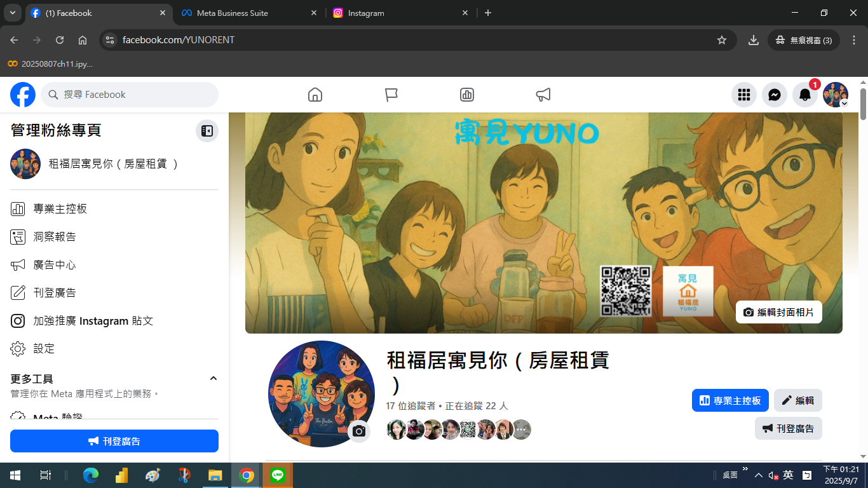Image resolution: width=868 pixels, height=488 pixels.
Task: Click the 搜尋 Facebook search field
Action: click(x=130, y=95)
